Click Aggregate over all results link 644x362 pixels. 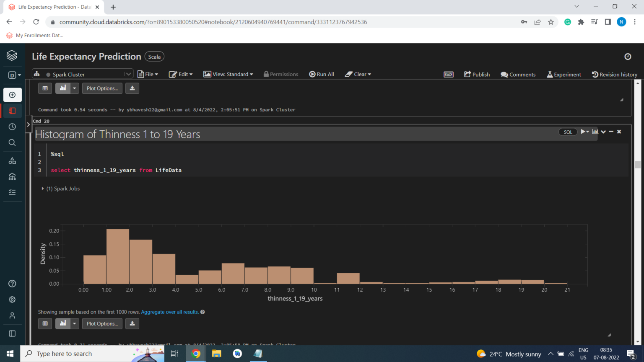170,312
